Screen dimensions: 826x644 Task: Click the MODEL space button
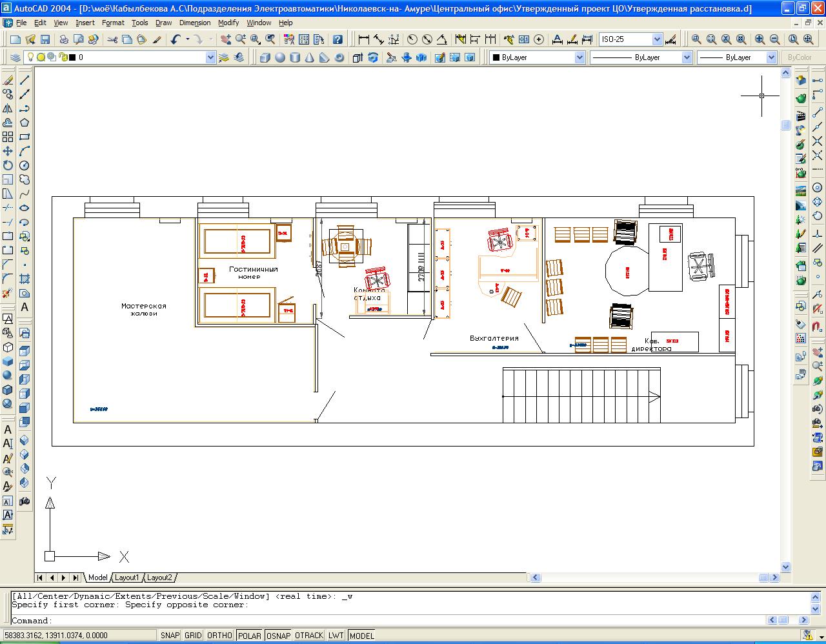[361, 636]
